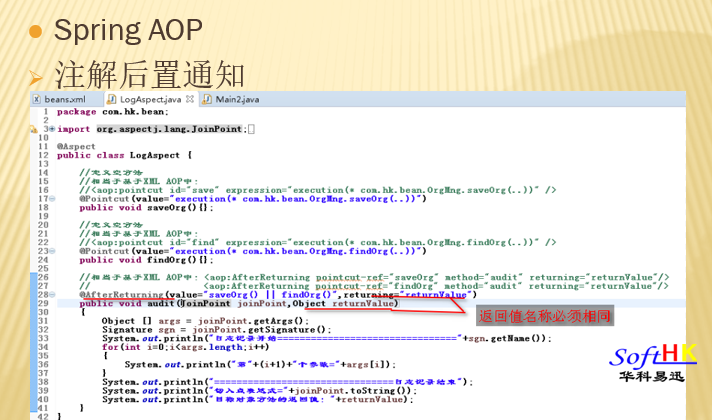The image size is (712, 420).
Task: Click 'public class LogAspect {' declaration
Action: point(124,155)
